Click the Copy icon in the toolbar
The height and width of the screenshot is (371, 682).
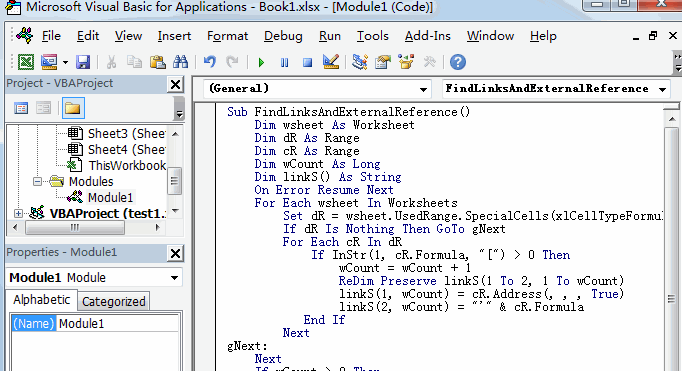point(134,62)
